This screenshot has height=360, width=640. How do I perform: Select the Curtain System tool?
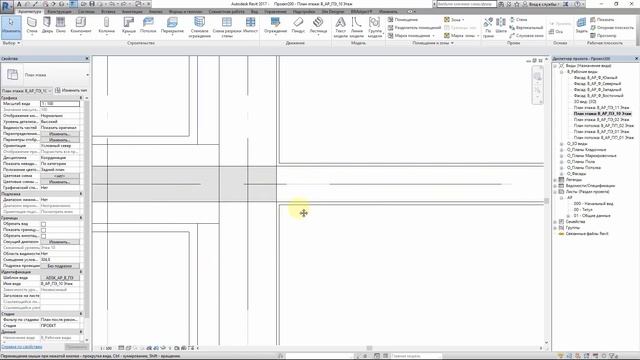pos(200,27)
